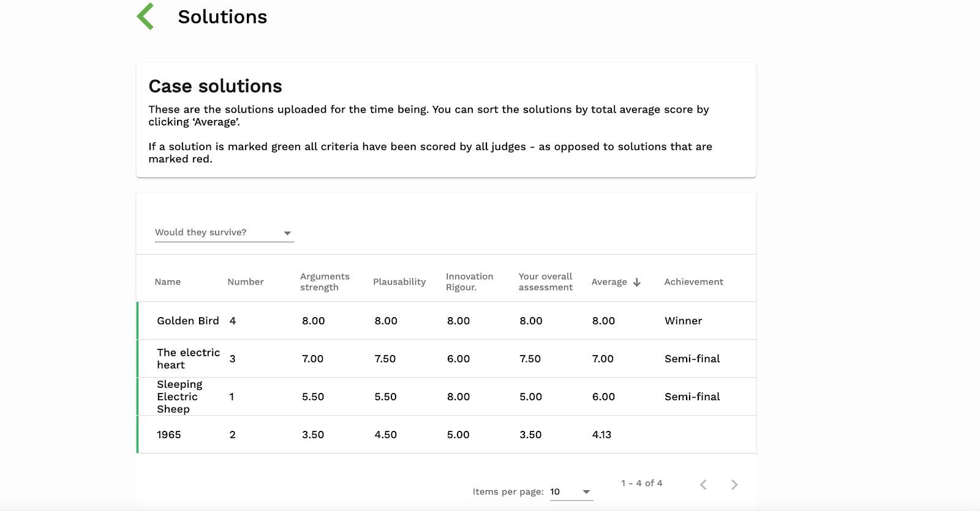Click the green back arrow icon
This screenshot has height=511, width=980.
[x=146, y=17]
